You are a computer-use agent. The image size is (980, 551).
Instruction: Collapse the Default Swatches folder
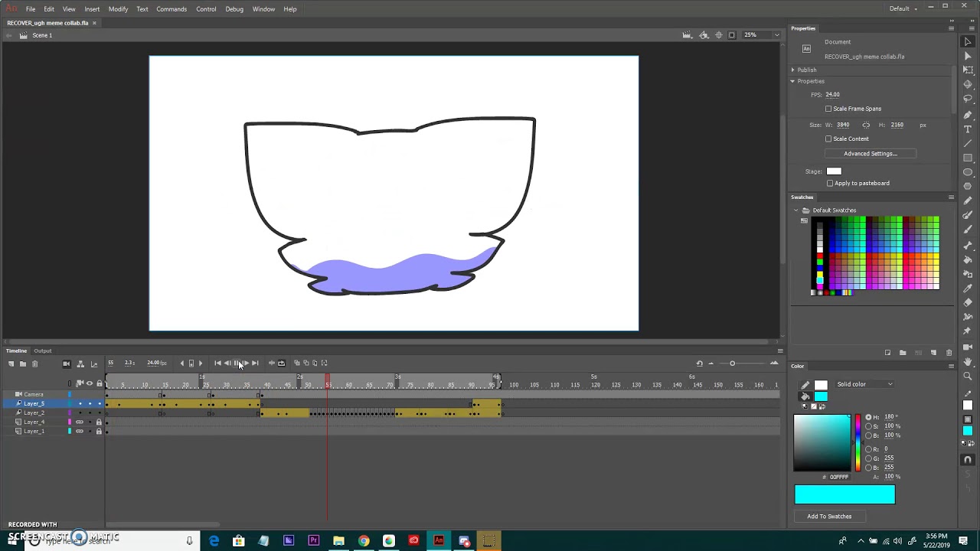point(796,210)
